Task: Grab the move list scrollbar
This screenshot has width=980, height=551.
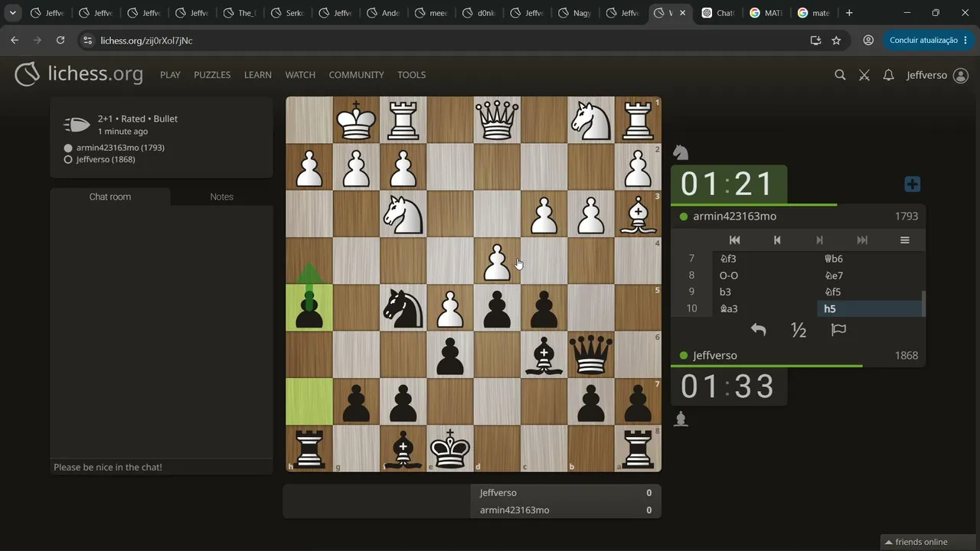Action: (923, 304)
